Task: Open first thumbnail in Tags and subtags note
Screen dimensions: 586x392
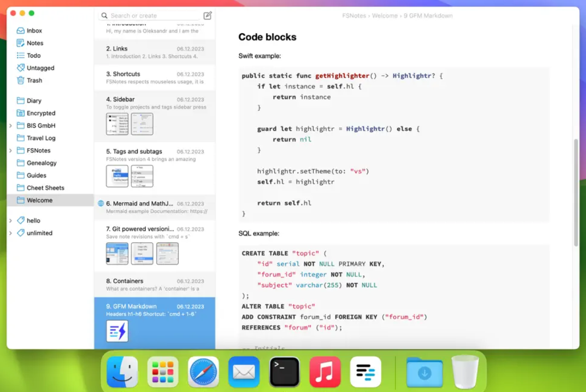Action: (117, 176)
